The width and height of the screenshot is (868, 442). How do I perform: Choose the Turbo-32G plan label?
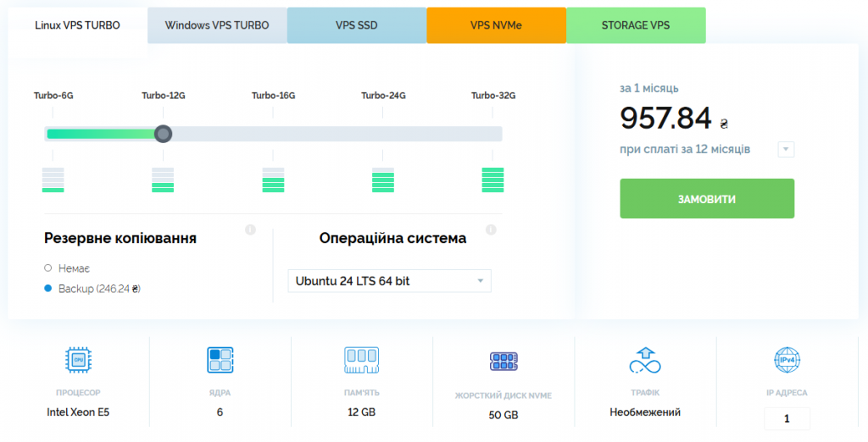coord(493,96)
